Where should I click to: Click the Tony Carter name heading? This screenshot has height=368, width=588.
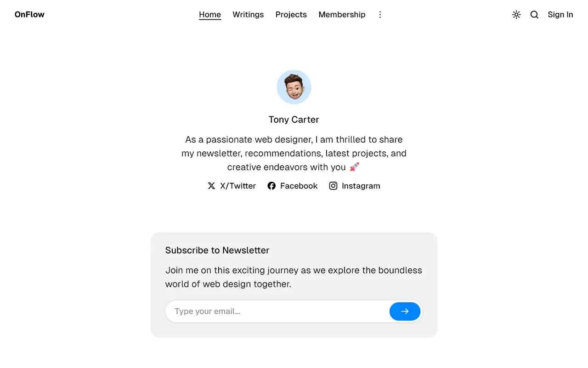pyautogui.click(x=294, y=119)
